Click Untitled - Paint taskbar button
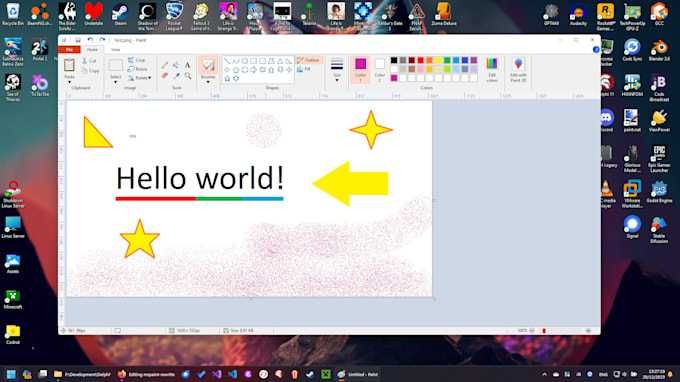The image size is (680, 382). pyautogui.click(x=358, y=374)
